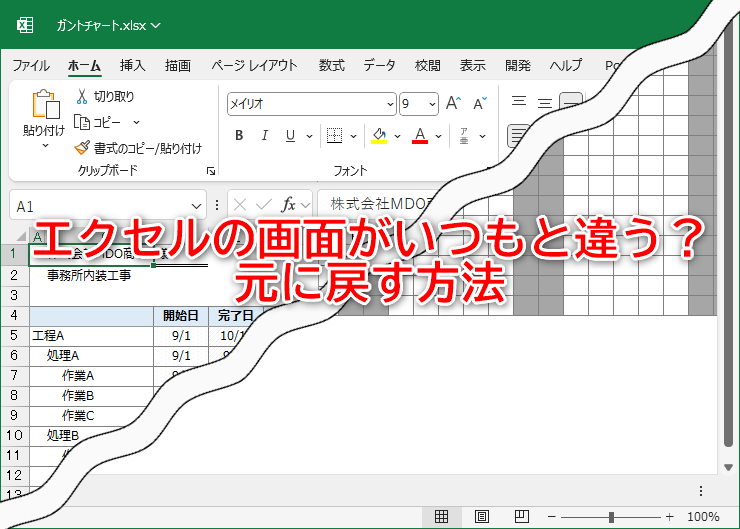Toggle italic formatting
Screen dimensions: 740x529
(265, 136)
